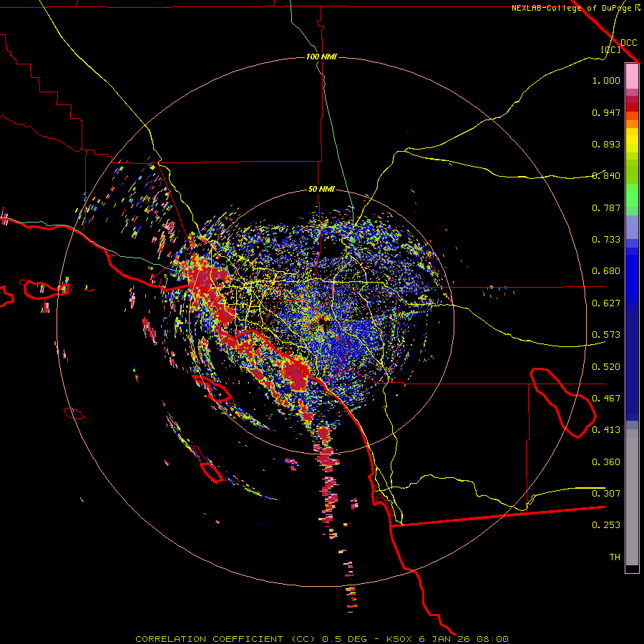Click the 0.520 scale value

[606, 367]
